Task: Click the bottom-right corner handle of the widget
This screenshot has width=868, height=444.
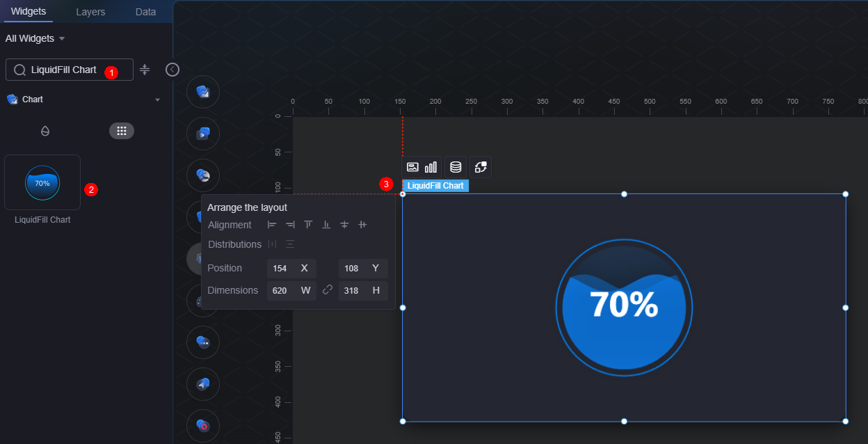Action: 846,421
